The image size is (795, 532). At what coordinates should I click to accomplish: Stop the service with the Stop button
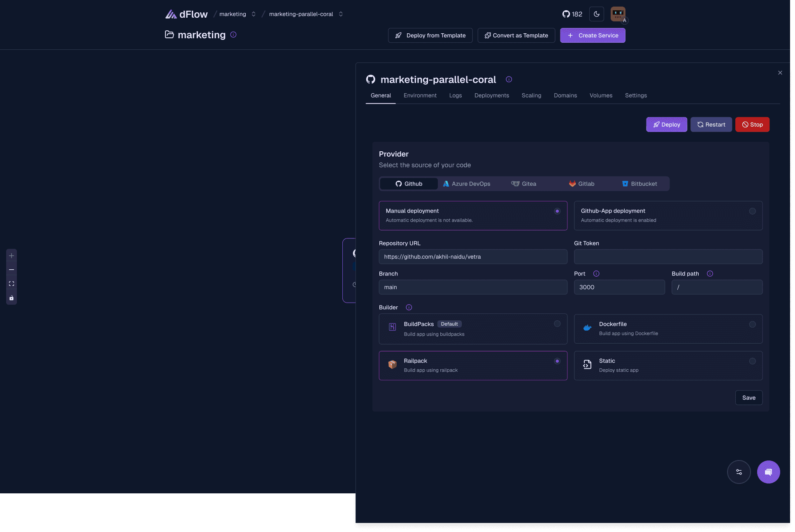coord(752,124)
